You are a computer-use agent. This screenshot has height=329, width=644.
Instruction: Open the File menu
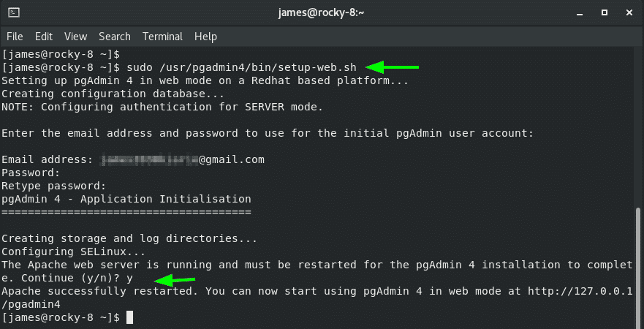[15, 37]
